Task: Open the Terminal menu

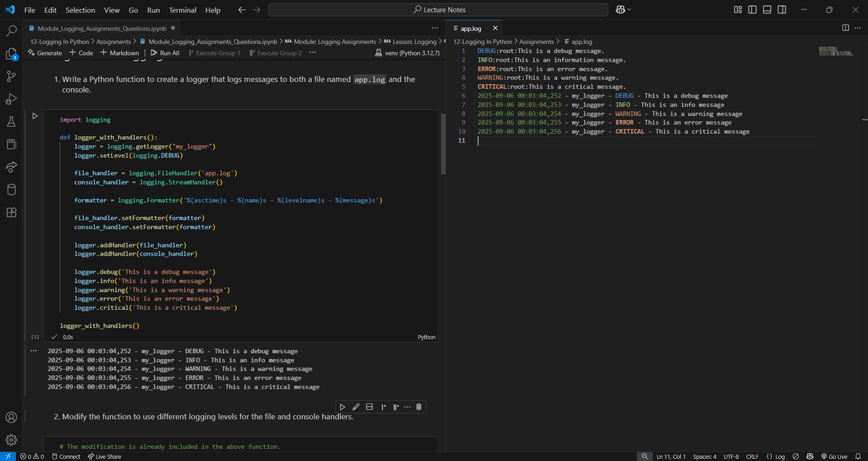Action: (x=182, y=10)
